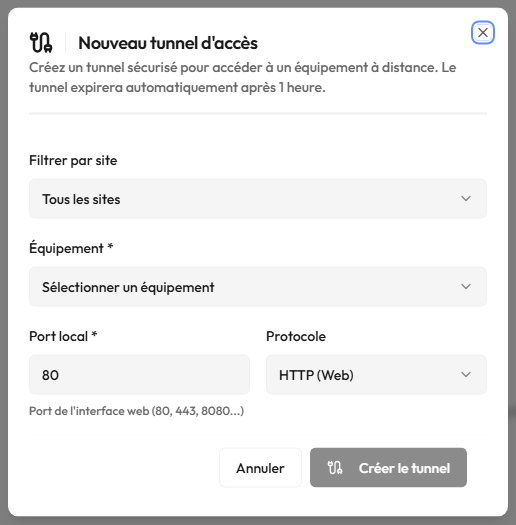Submit with Créer le tunnel button
The image size is (516, 525).
(x=388, y=468)
